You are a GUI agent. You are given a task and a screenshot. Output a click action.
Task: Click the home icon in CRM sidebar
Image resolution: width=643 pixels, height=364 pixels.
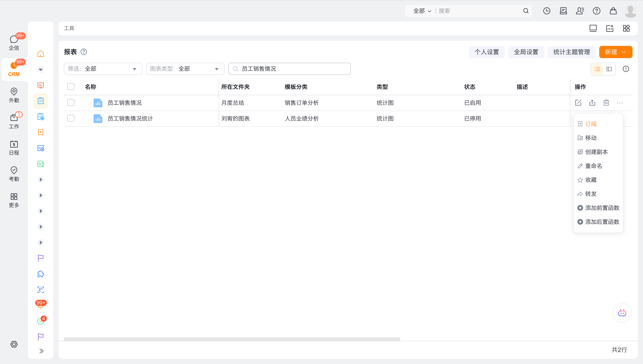[x=40, y=54]
